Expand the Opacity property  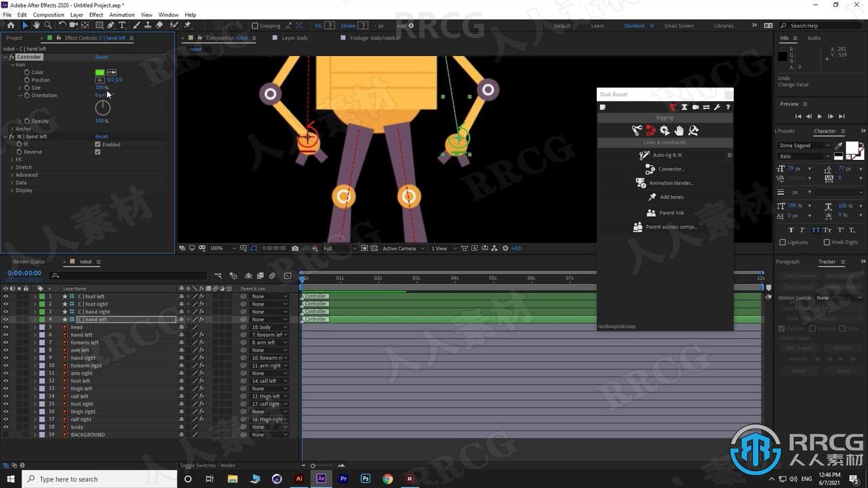pos(20,121)
